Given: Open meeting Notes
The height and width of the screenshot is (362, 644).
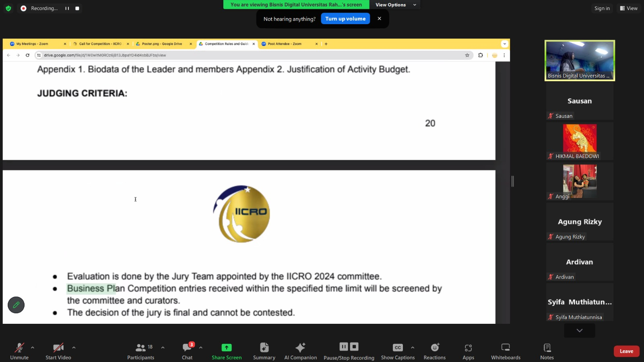Looking at the screenshot, I should [547, 351].
